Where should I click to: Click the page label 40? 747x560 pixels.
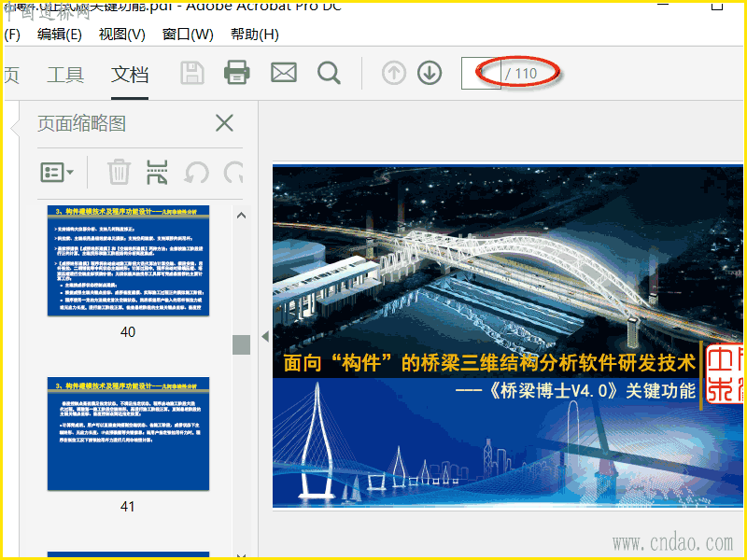(x=128, y=332)
